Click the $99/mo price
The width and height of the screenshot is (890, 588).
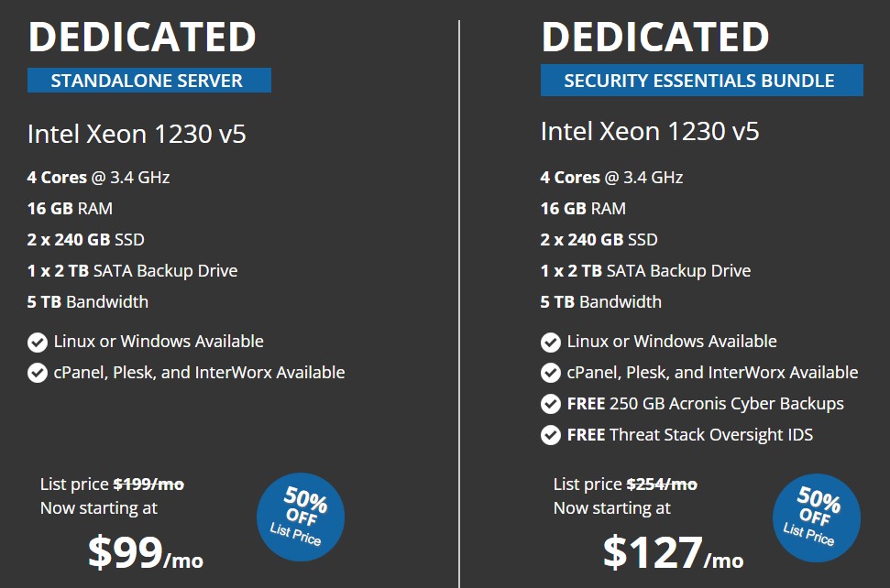pos(145,551)
